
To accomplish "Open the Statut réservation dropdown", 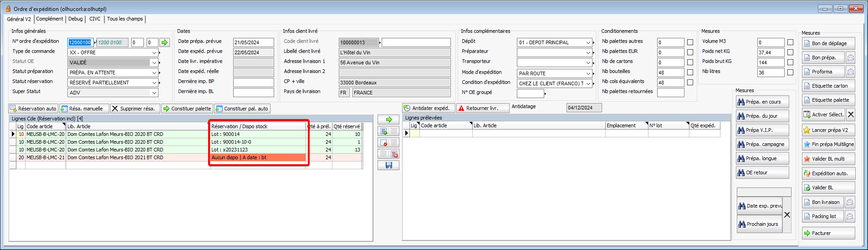I will pos(154,83).
